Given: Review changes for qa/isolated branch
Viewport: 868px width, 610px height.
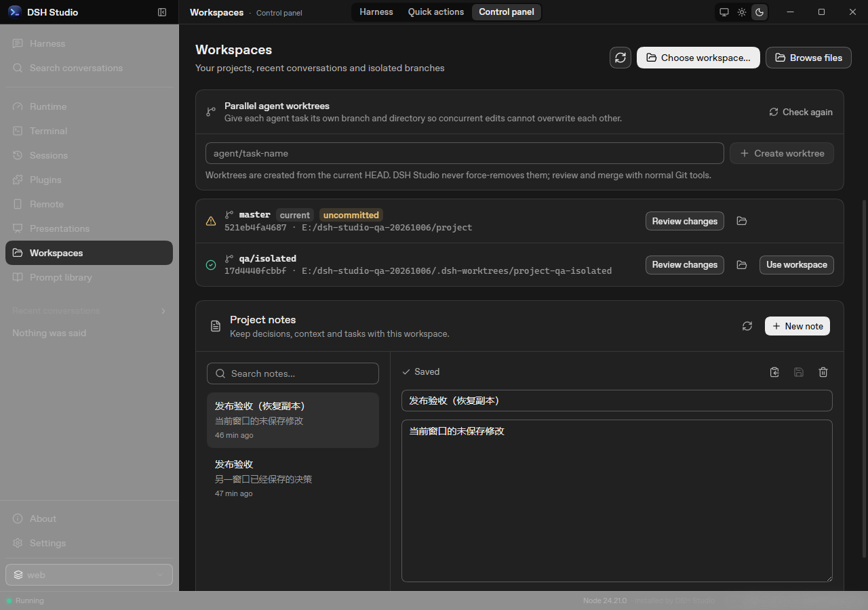Looking at the screenshot, I should [685, 264].
